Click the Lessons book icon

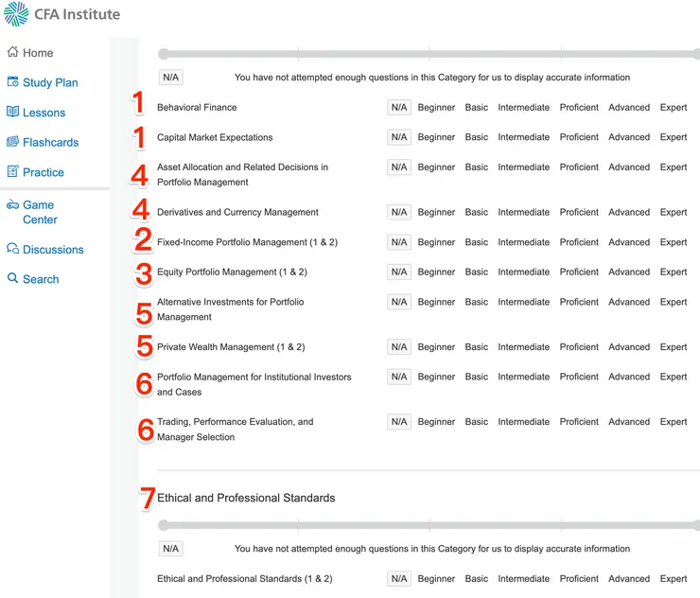click(13, 112)
